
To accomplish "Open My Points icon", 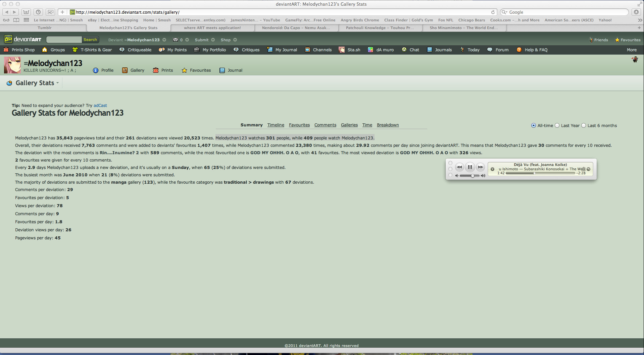I will pos(161,50).
